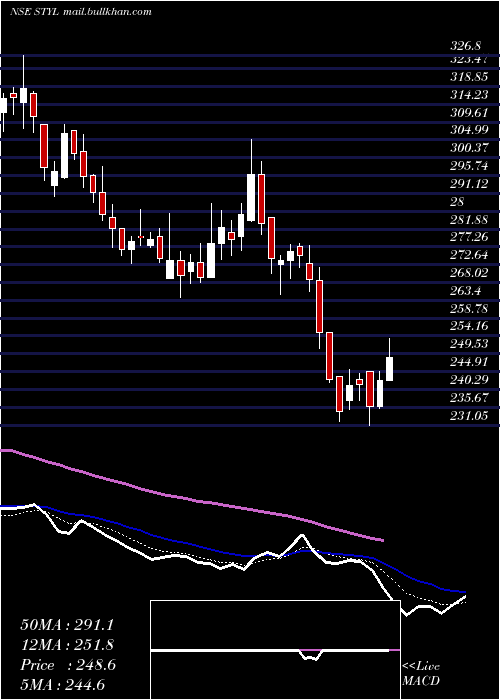Click the 5MA : 244.6 readout
The image size is (500, 700).
click(x=62, y=685)
